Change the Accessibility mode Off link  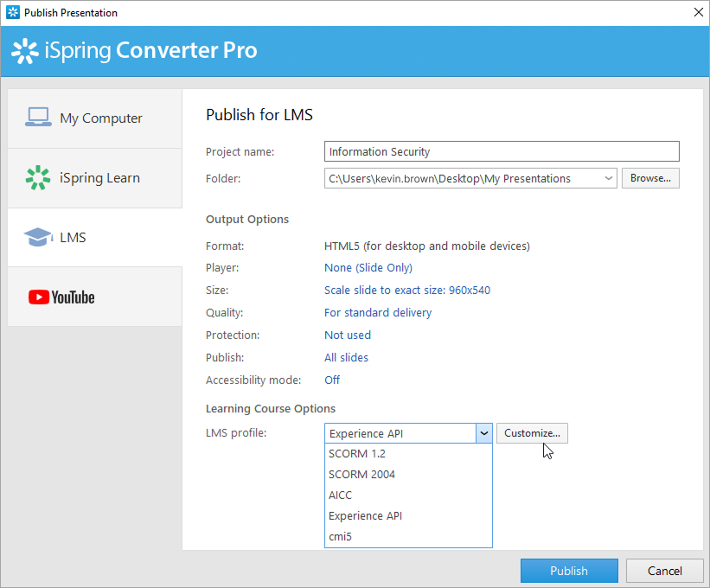click(332, 380)
